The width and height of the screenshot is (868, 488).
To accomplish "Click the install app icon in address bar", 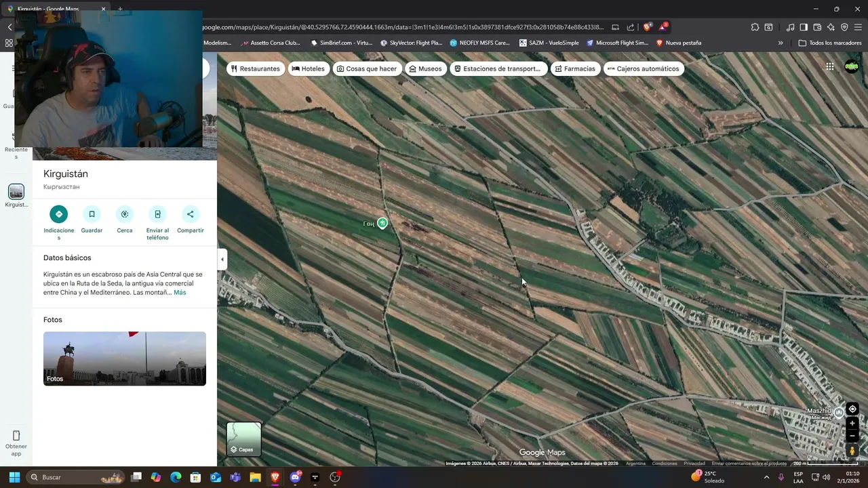I will [x=615, y=27].
